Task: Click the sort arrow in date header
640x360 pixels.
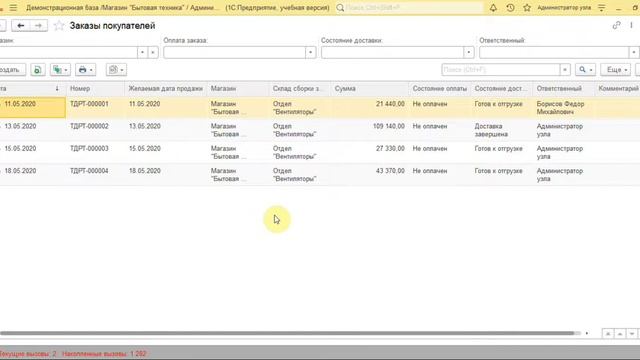Action: point(57,89)
